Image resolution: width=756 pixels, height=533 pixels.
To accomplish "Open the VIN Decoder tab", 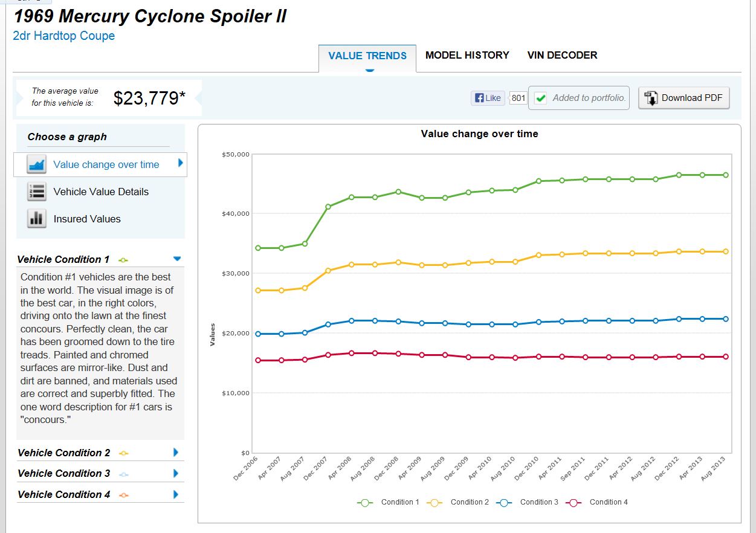I will coord(562,55).
